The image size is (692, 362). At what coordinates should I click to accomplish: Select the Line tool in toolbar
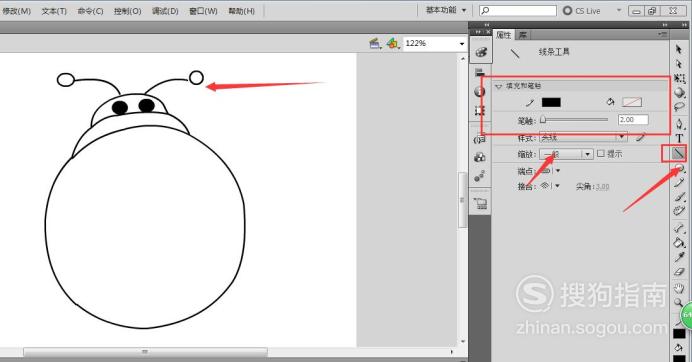tap(678, 153)
